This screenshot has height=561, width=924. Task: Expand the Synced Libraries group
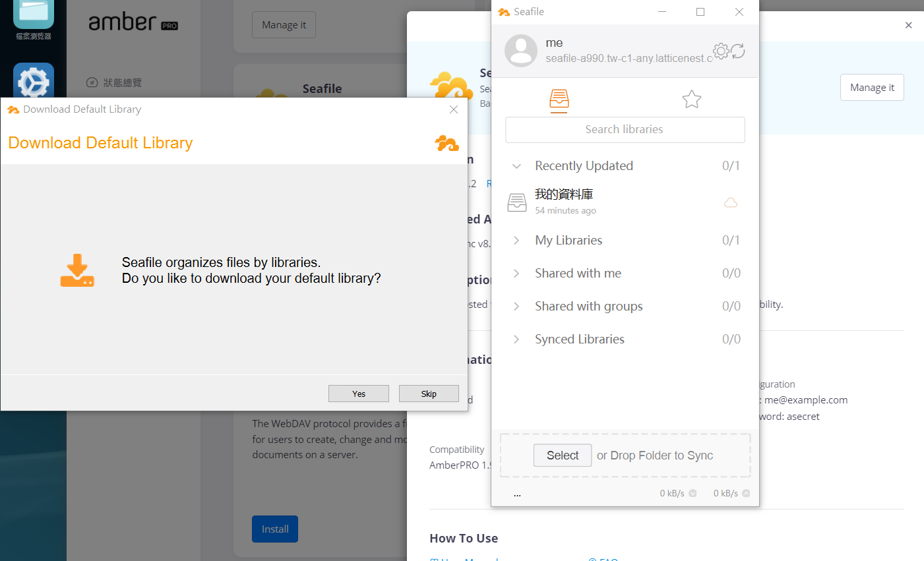(x=517, y=340)
